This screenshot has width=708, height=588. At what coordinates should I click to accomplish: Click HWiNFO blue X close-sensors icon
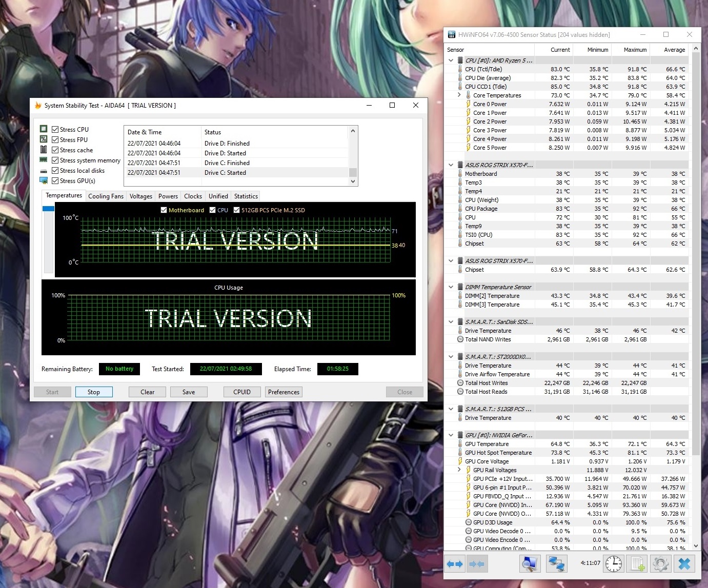click(x=684, y=564)
